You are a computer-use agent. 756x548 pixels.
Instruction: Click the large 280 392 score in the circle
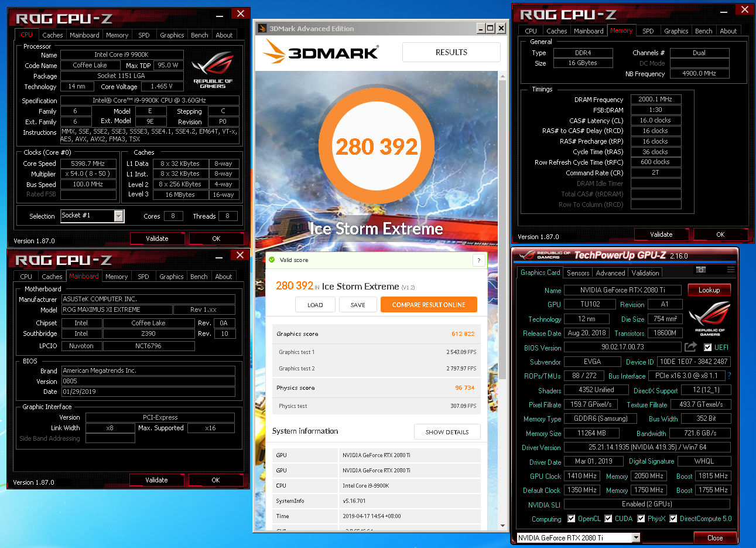click(x=377, y=147)
